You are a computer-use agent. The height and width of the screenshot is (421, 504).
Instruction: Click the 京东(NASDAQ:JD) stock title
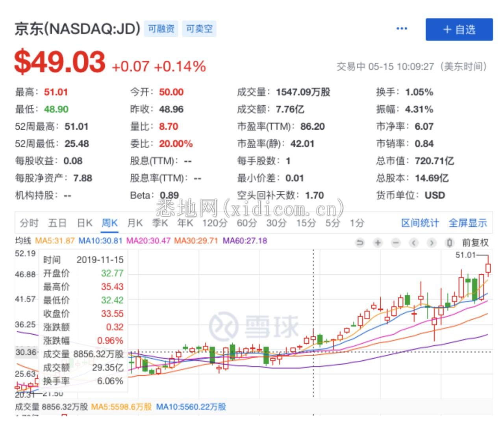(78, 29)
